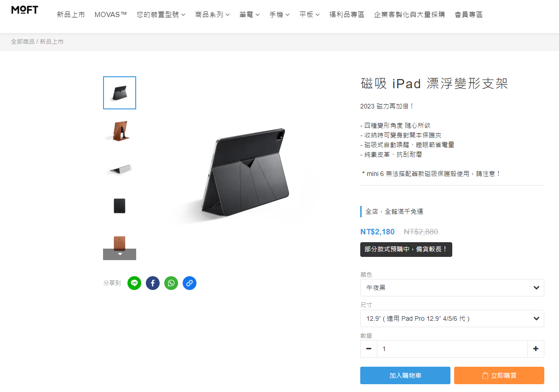Go to 會員專區 page
559x392 pixels.
468,15
